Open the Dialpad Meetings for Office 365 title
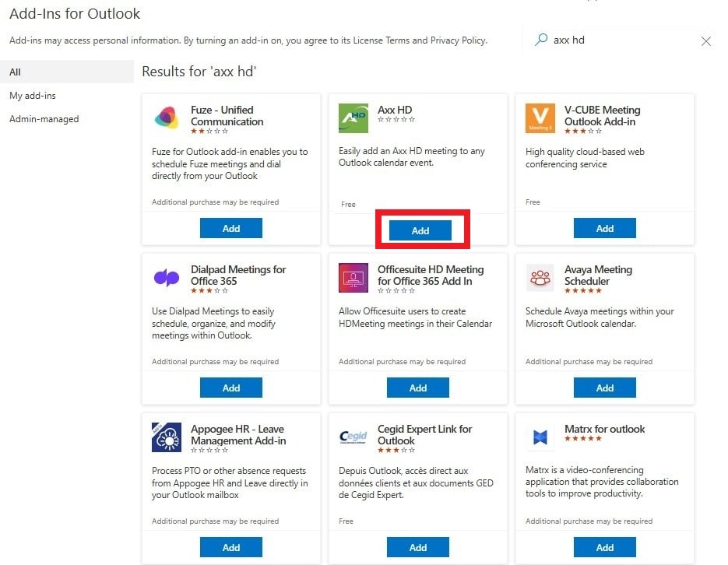 click(238, 275)
